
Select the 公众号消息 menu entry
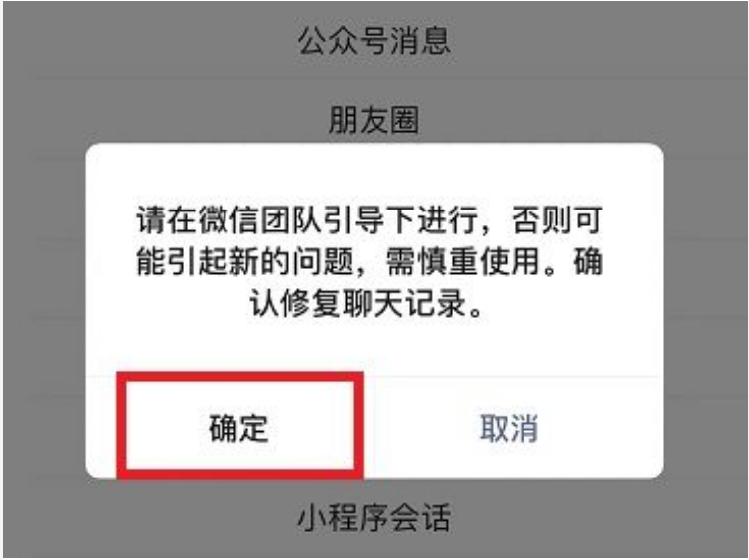[x=374, y=40]
